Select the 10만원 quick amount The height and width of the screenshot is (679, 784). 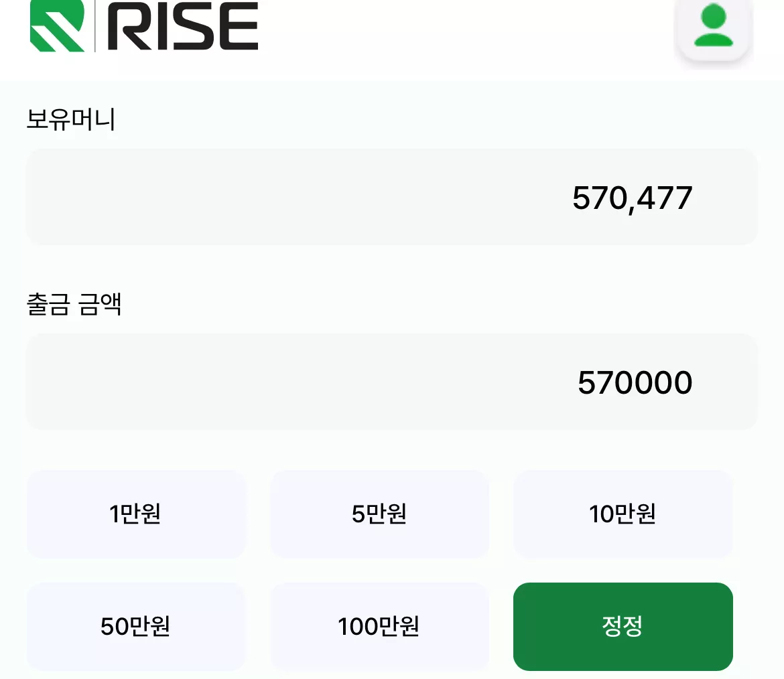click(x=623, y=514)
